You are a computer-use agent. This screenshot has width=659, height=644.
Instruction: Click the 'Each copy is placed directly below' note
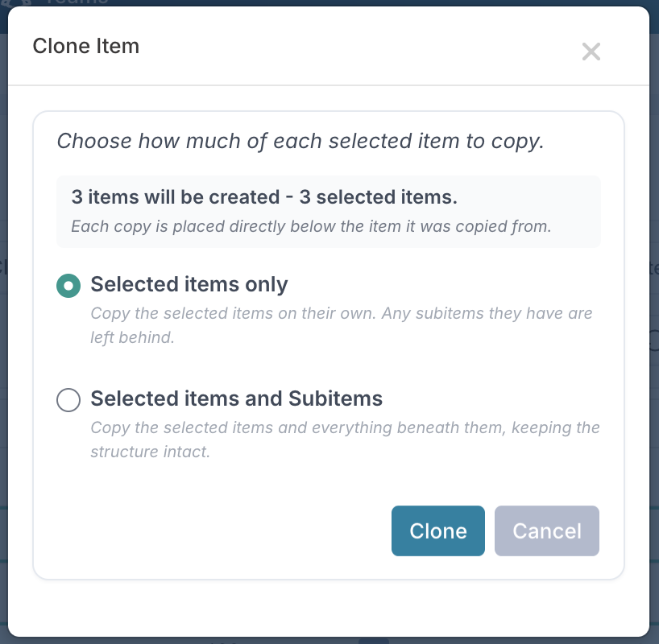pyautogui.click(x=311, y=226)
